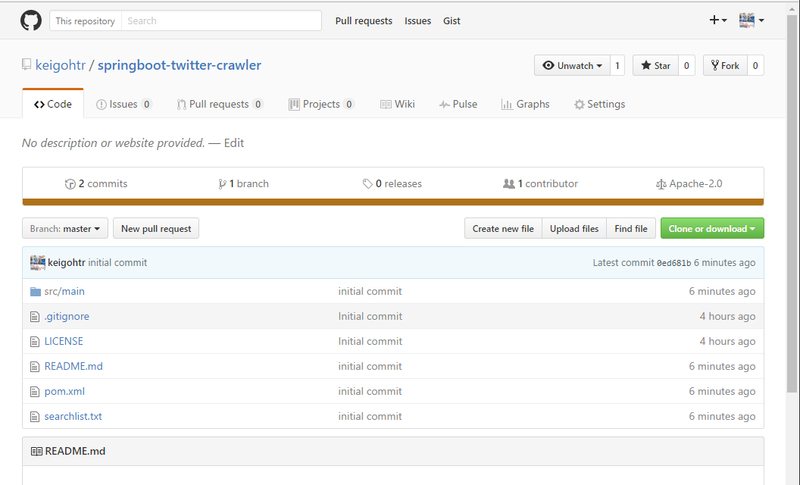Open keigohtr author link in commit row
Screen dimensions: 800x485
click(x=66, y=263)
